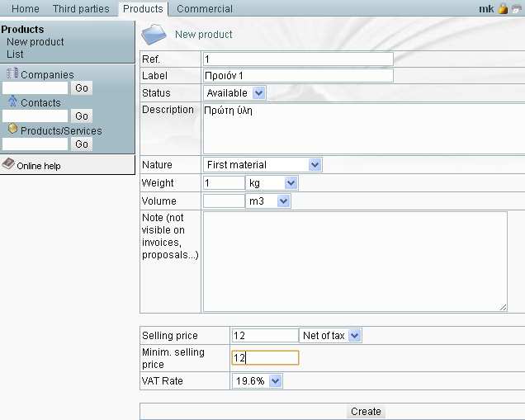525x420 pixels.
Task: Open the Third parties tab
Action: click(81, 9)
